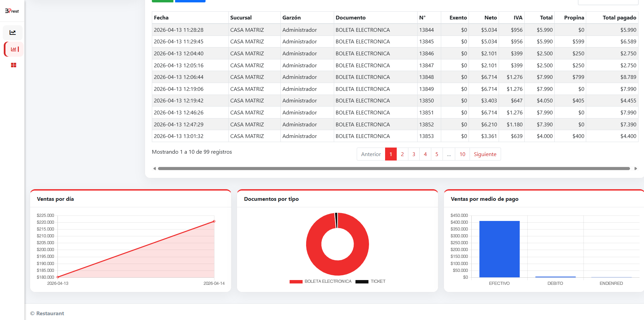Click the horizontal table scrollbar
Screen dimensions: 644x320
coord(394,168)
